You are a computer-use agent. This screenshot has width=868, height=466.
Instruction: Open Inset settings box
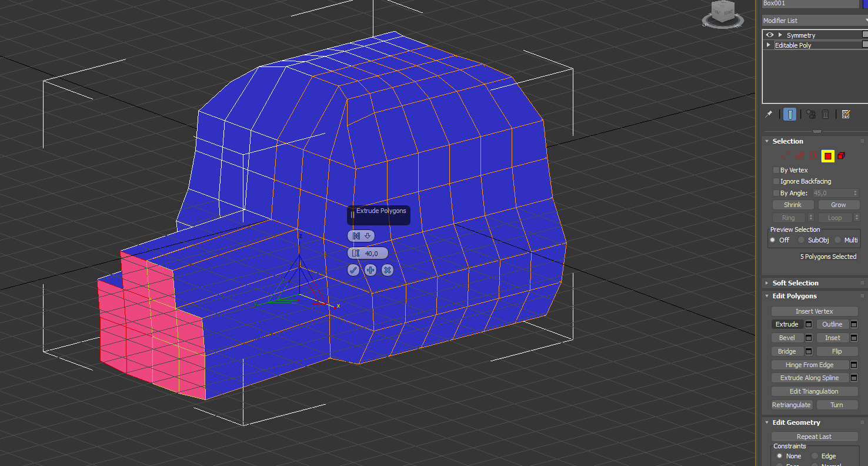854,338
